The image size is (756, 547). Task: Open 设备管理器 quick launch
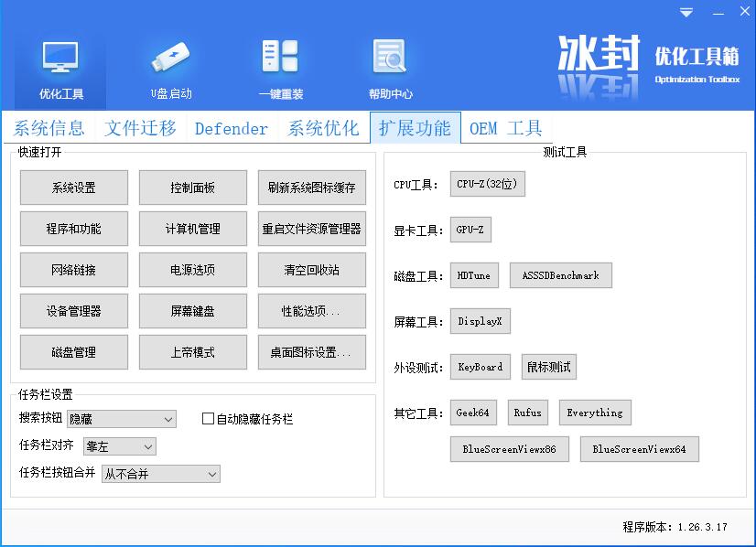coord(73,311)
